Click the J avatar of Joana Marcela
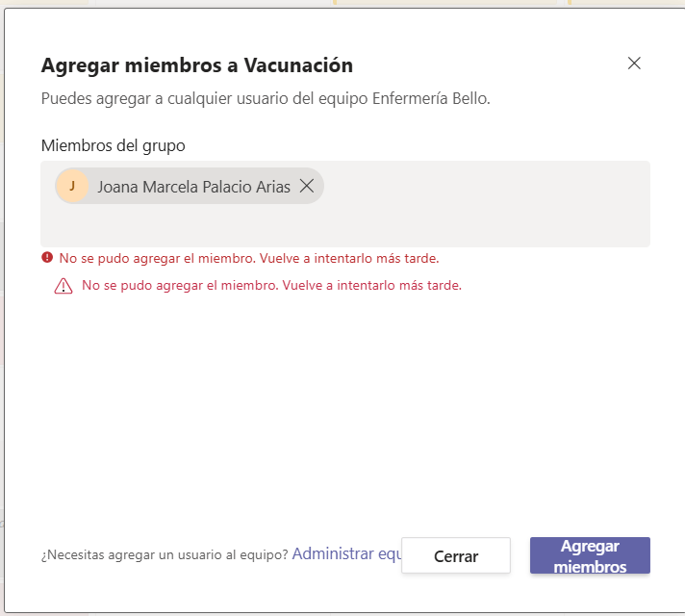This screenshot has width=685, height=616. pos(72,186)
